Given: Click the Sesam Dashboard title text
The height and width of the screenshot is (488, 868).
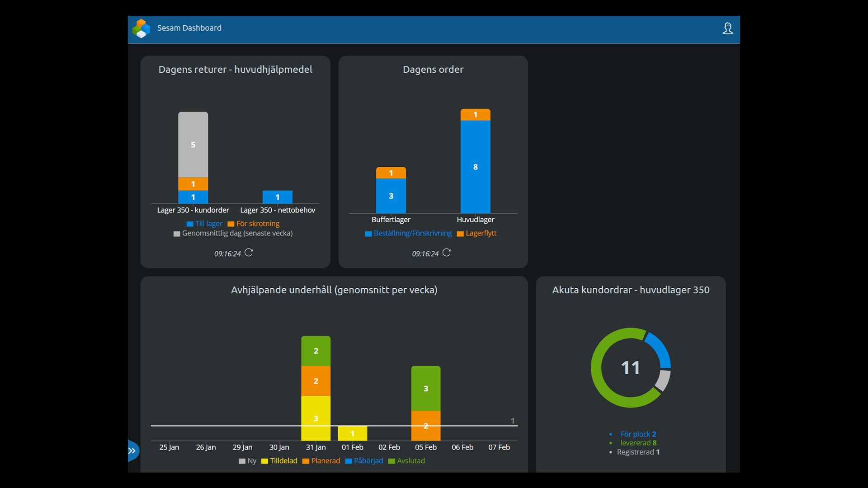Looking at the screenshot, I should 189,28.
